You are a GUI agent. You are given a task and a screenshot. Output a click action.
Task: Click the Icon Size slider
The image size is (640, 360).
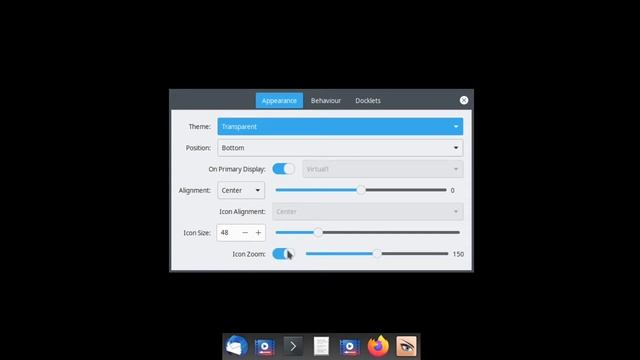coord(368,233)
